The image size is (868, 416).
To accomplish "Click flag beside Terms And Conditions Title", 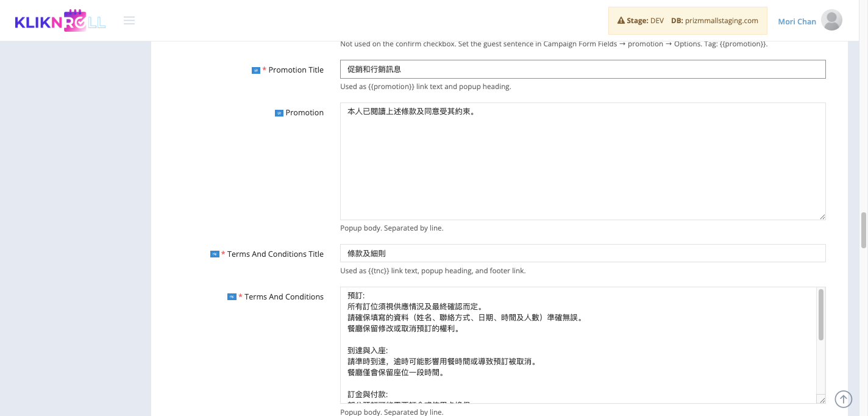I will tap(215, 254).
